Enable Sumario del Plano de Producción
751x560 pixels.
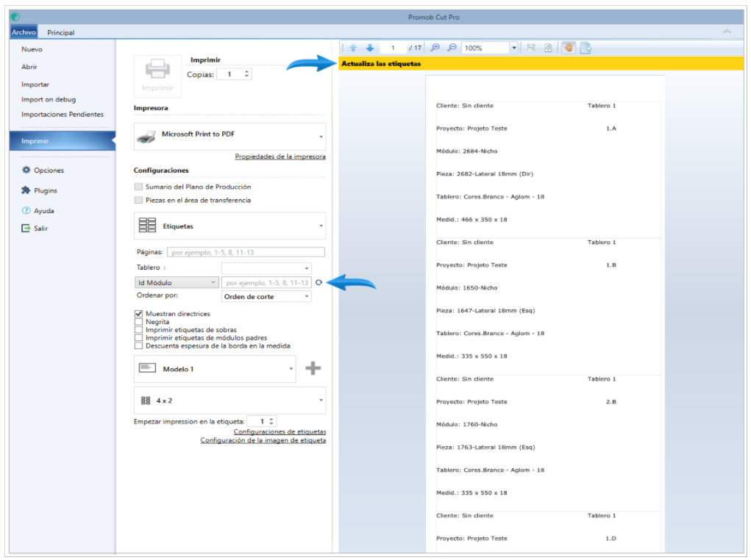pyautogui.click(x=138, y=187)
